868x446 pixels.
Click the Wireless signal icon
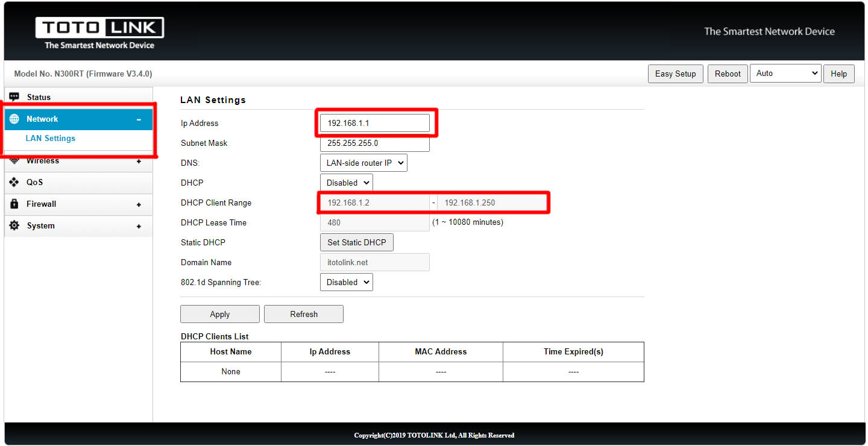point(14,160)
